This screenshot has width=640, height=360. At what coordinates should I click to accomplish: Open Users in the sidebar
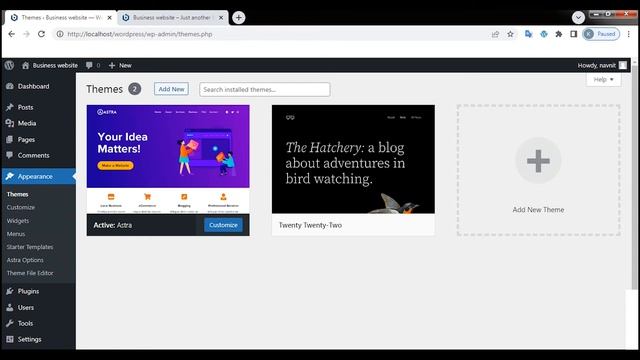tap(26, 308)
